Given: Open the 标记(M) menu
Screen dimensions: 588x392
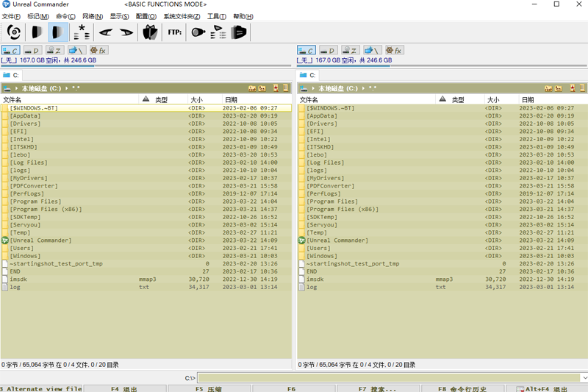Looking at the screenshot, I should [38, 16].
